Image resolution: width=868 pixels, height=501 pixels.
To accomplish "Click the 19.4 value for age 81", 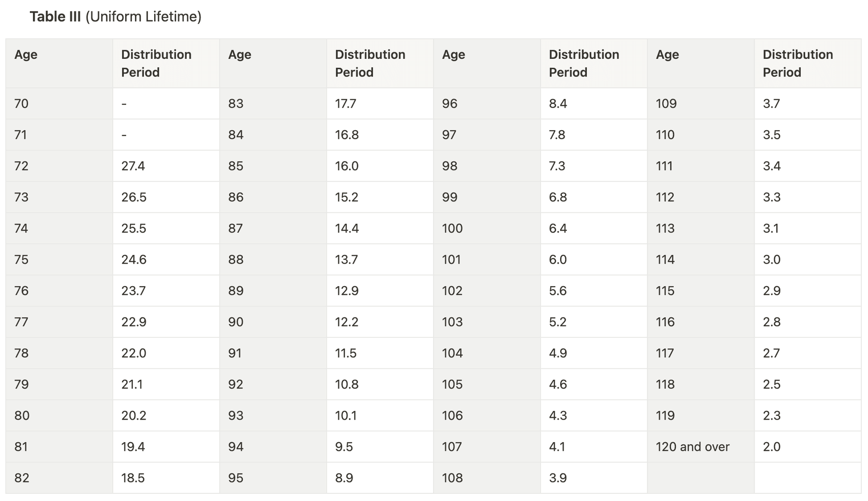I will (133, 447).
